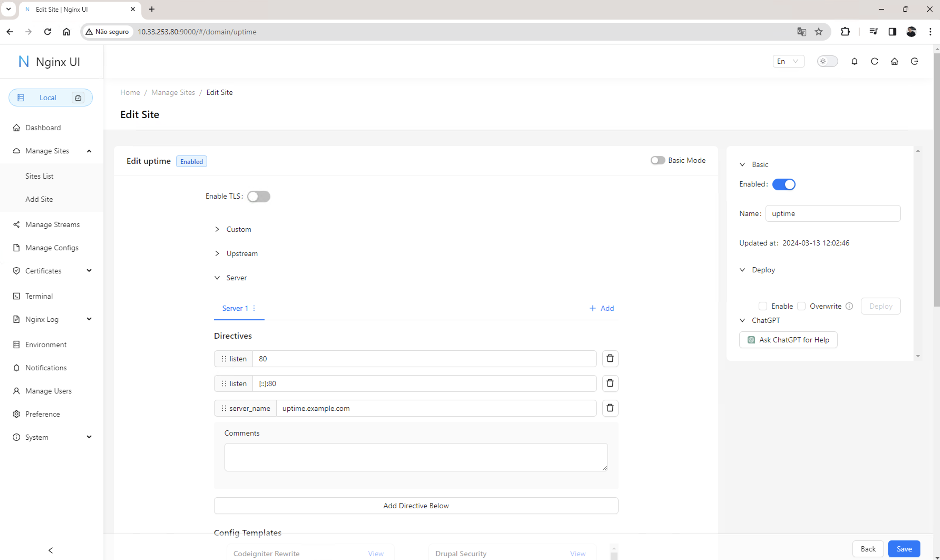The image size is (940, 560).
Task: Open Server 1 tab options menu
Action: coord(254,308)
